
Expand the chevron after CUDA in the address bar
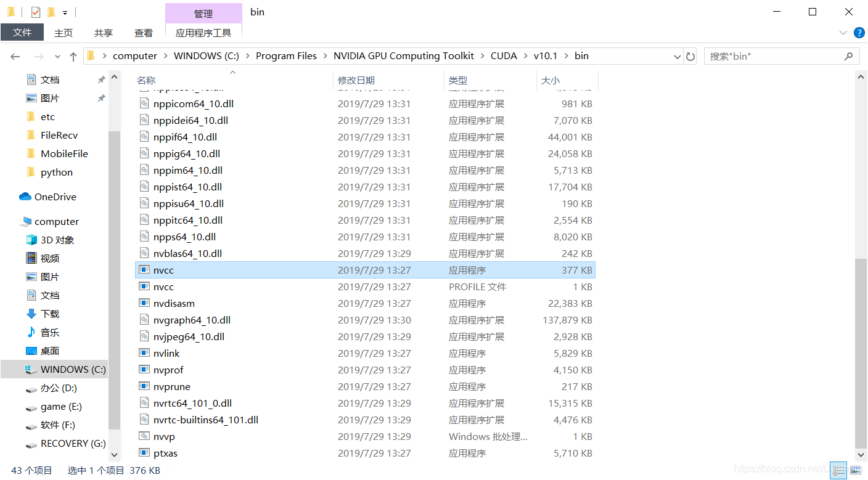[525, 56]
